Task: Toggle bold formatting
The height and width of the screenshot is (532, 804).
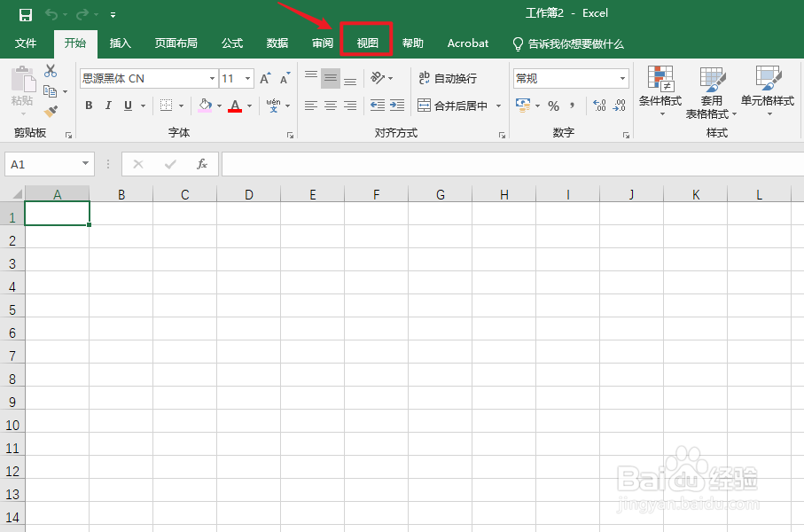Action: 88,106
